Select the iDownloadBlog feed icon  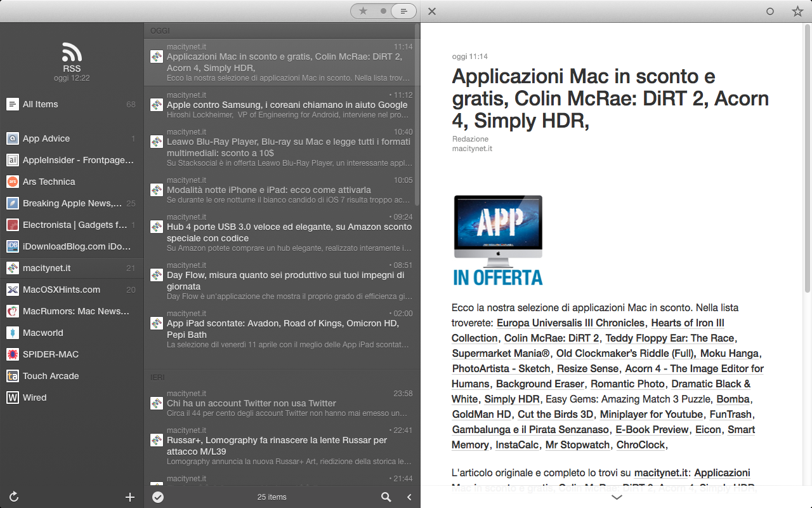[x=12, y=246]
